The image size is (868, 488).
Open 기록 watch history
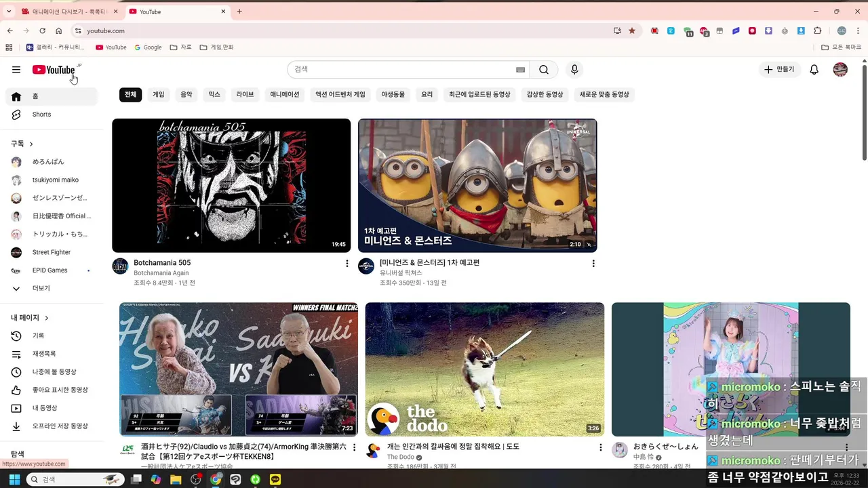coord(52,335)
